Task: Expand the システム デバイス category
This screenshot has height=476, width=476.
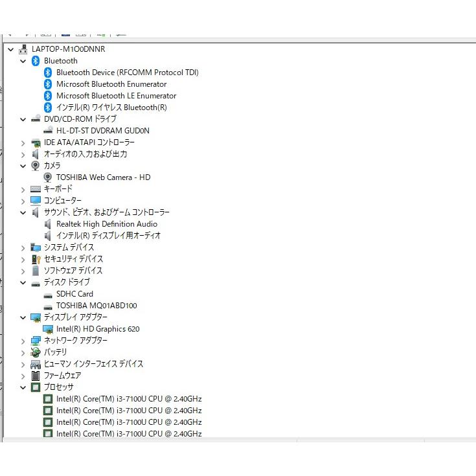Action: [x=23, y=248]
